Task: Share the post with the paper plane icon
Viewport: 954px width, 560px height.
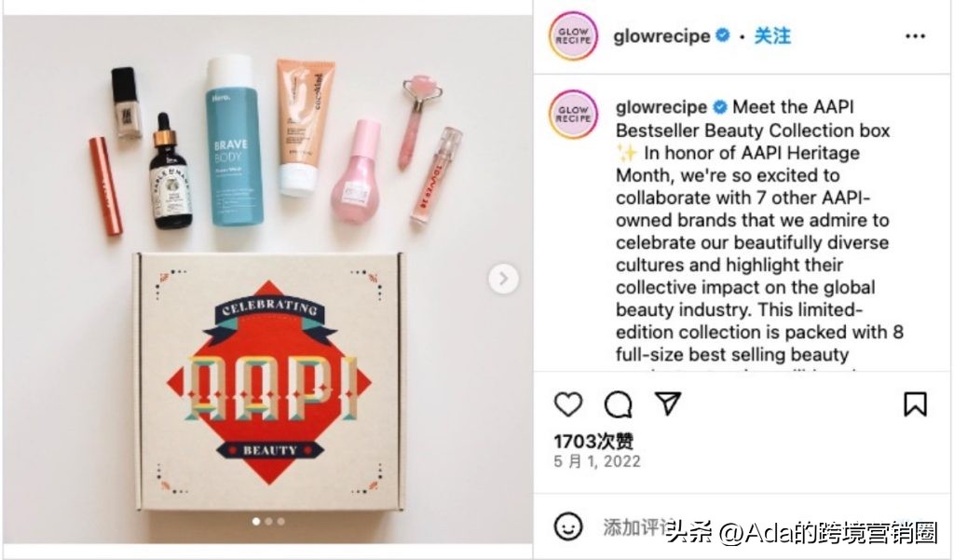Action: pos(667,403)
